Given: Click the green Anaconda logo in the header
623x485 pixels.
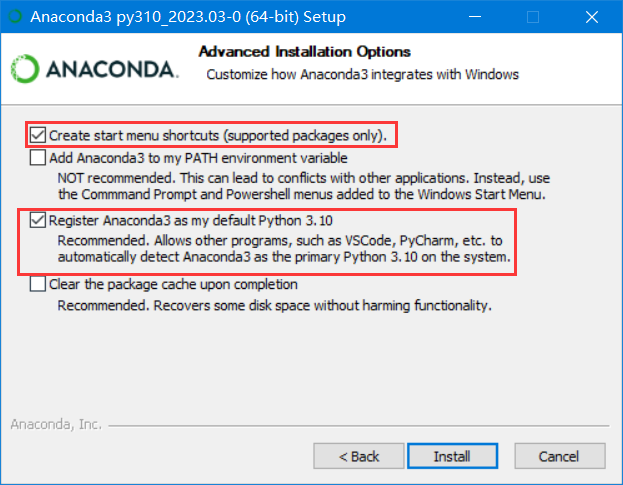Looking at the screenshot, I should coord(25,69).
